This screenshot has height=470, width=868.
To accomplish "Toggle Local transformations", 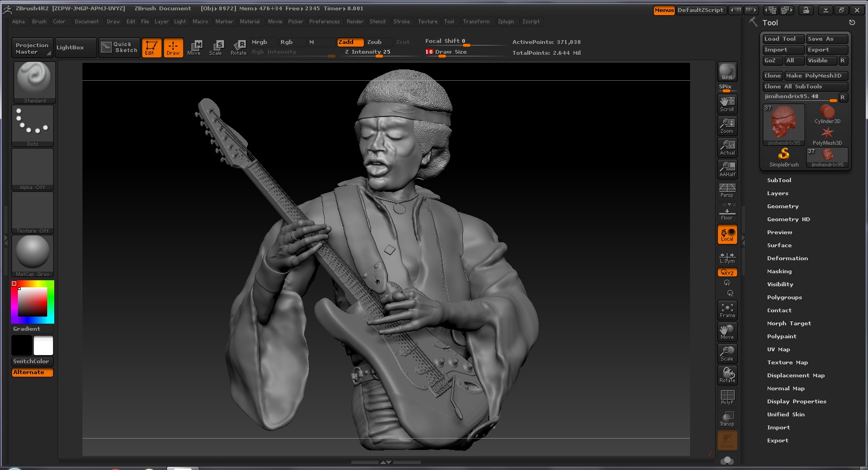I will 727,234.
